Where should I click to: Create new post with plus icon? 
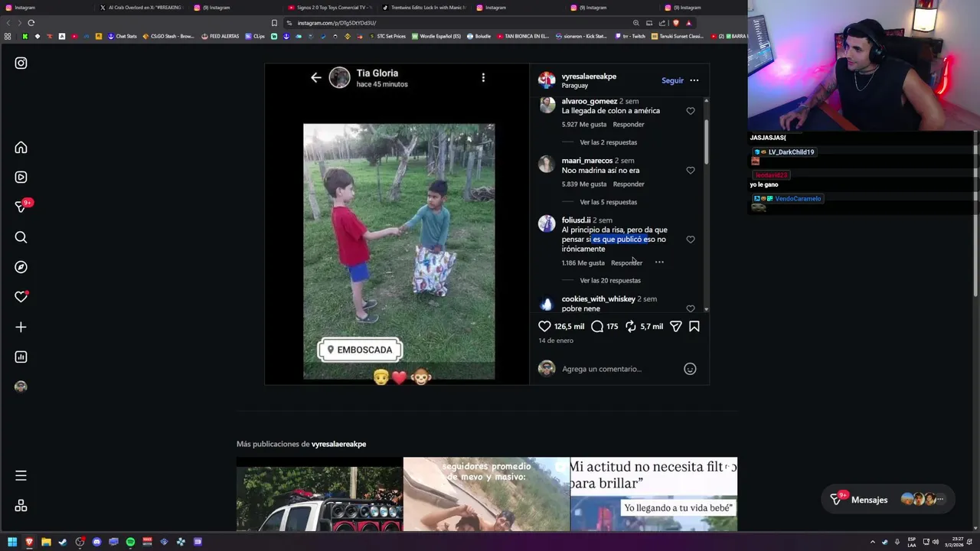click(x=21, y=327)
